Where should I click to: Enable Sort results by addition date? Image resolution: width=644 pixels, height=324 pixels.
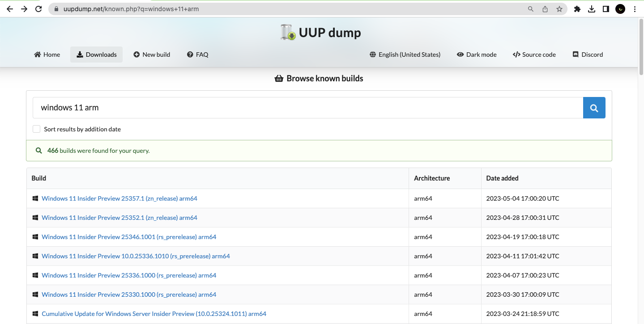point(37,129)
